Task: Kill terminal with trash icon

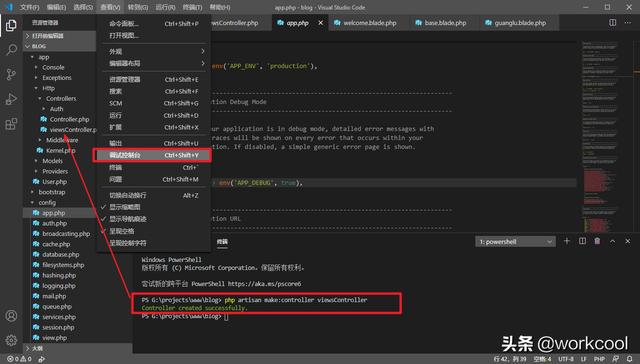Action: 597,241
